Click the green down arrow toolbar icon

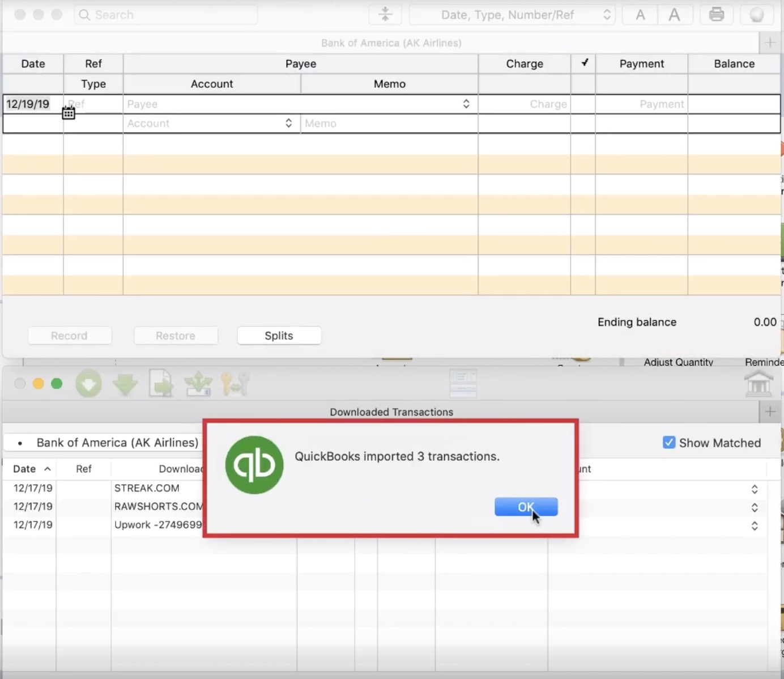click(125, 384)
